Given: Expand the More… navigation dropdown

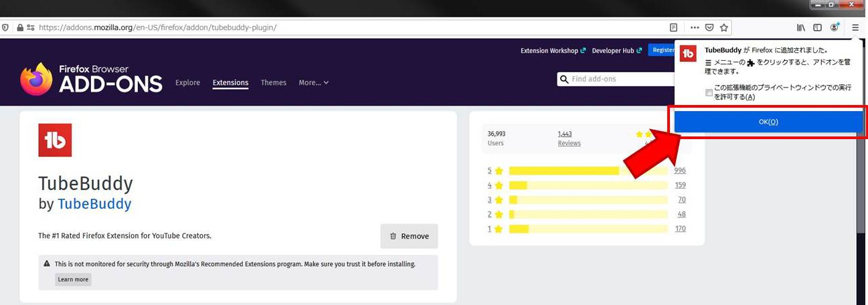Looking at the screenshot, I should point(314,83).
